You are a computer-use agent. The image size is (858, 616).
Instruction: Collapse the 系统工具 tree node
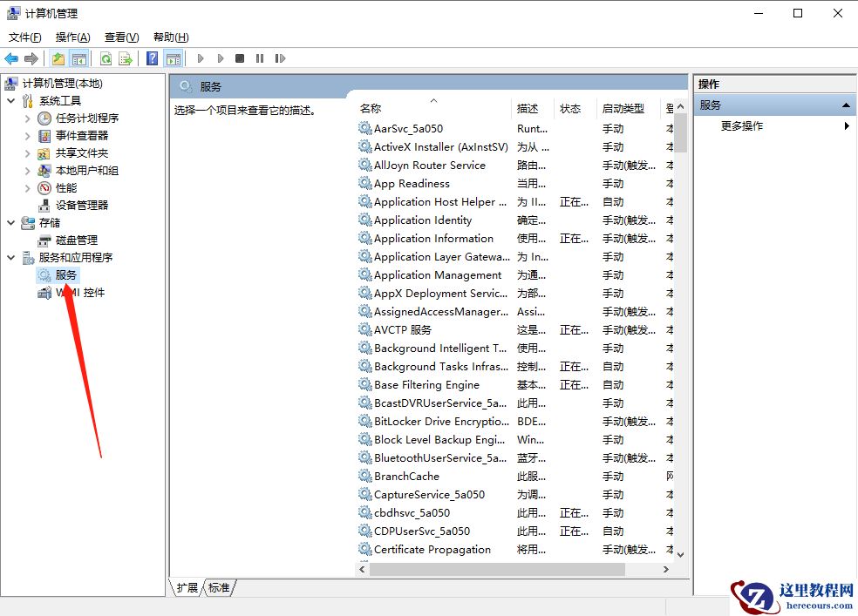pyautogui.click(x=9, y=100)
